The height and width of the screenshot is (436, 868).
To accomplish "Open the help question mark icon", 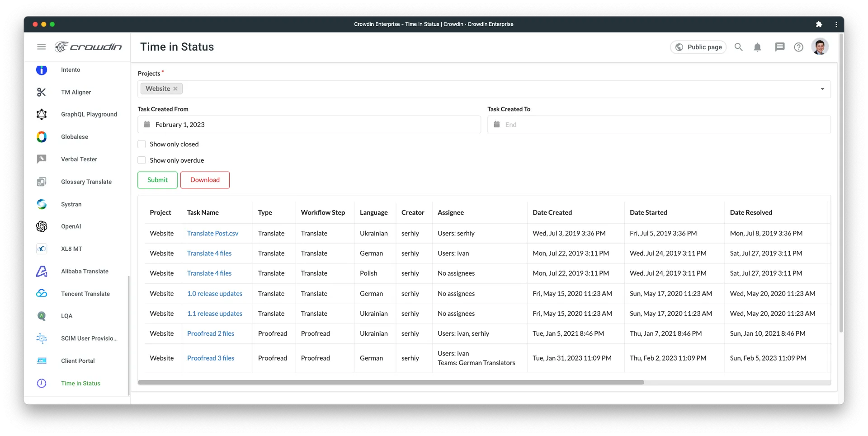I will coord(799,47).
